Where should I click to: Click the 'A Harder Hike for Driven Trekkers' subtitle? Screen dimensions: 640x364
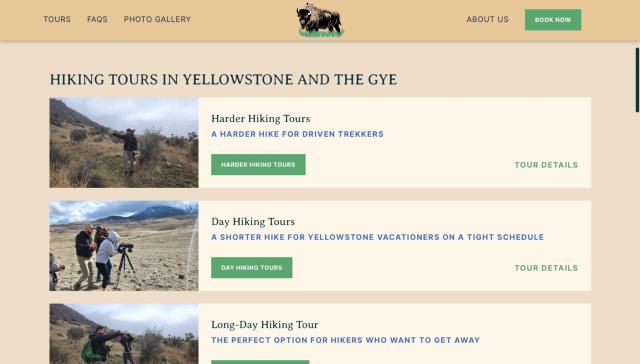(x=297, y=134)
